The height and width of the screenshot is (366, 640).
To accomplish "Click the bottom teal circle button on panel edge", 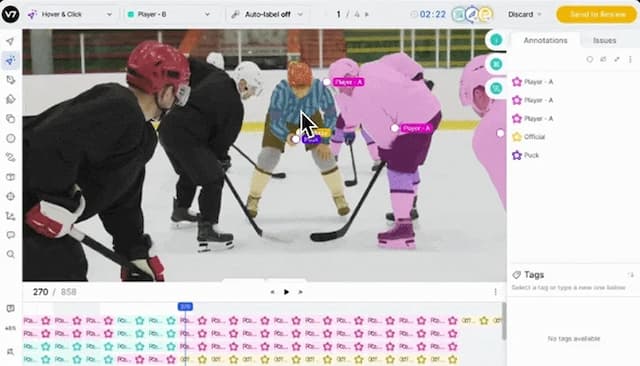I will click(x=496, y=88).
